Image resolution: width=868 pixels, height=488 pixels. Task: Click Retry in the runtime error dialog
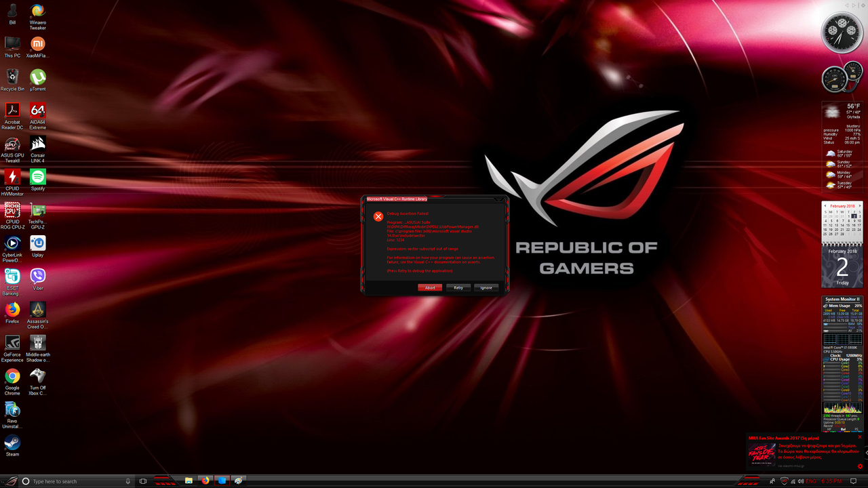[458, 287]
